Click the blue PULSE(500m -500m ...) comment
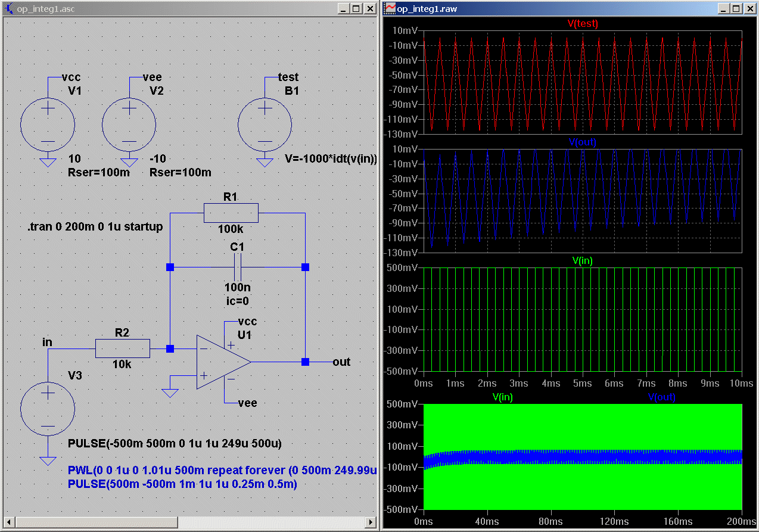The width and height of the screenshot is (759, 532). click(x=182, y=484)
